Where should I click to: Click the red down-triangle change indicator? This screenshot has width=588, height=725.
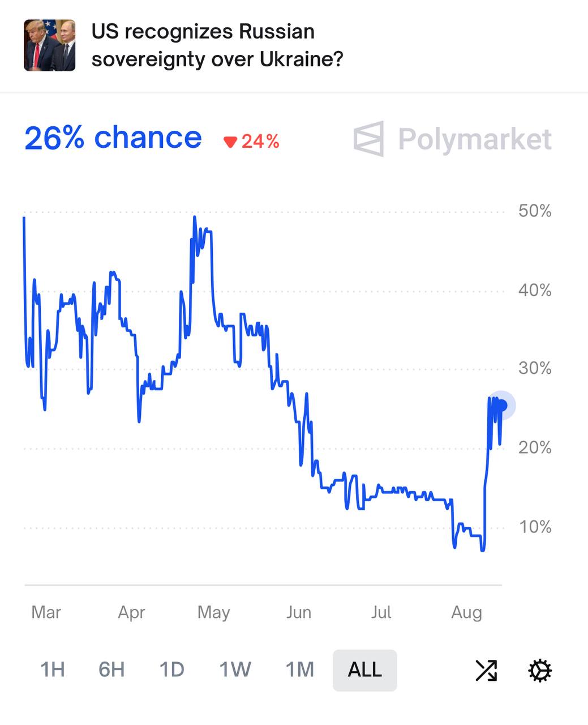230,142
